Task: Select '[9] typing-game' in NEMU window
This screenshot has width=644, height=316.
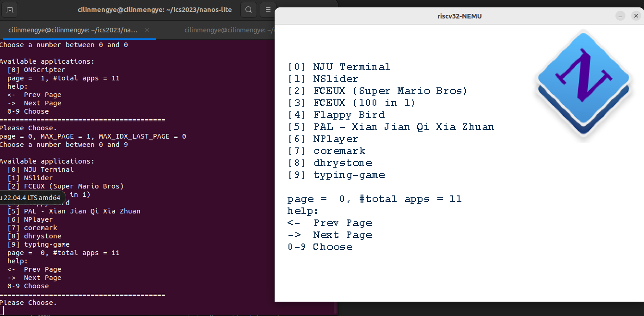Action: click(336, 175)
